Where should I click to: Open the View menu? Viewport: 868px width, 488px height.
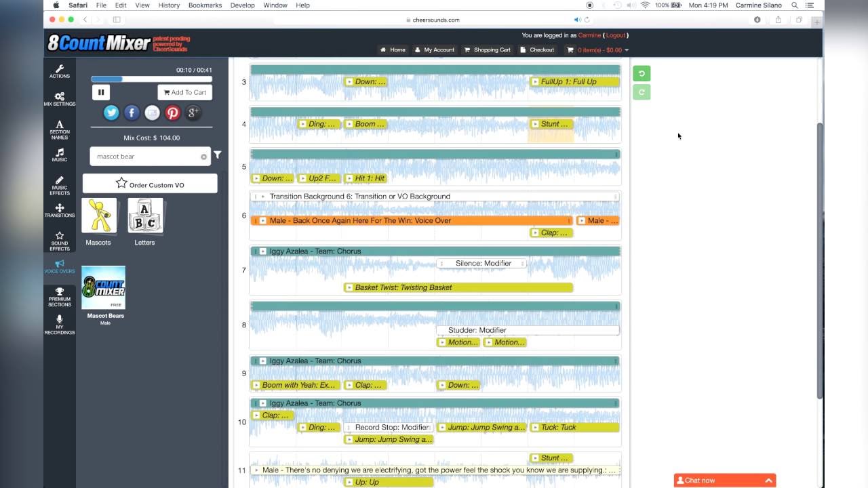[x=142, y=5]
